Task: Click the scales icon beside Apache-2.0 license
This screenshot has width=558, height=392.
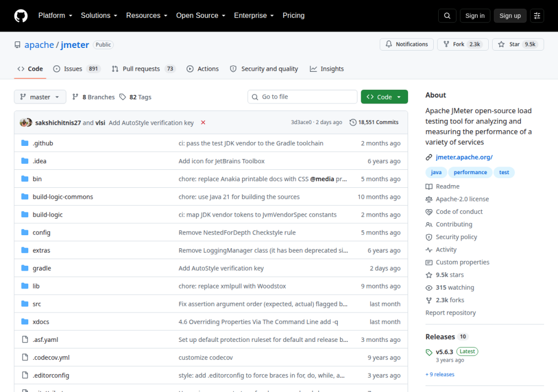Action: (x=429, y=199)
